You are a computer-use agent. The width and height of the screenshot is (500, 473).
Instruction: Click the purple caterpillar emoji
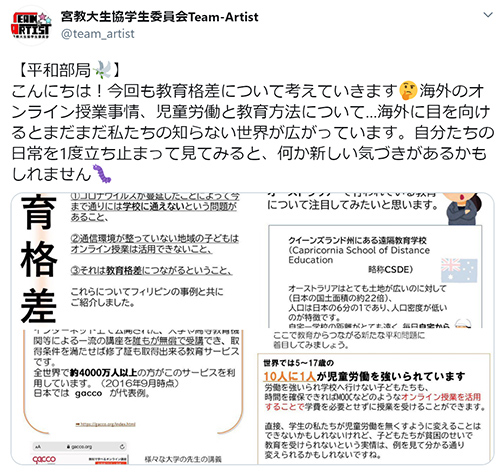[x=101, y=173]
